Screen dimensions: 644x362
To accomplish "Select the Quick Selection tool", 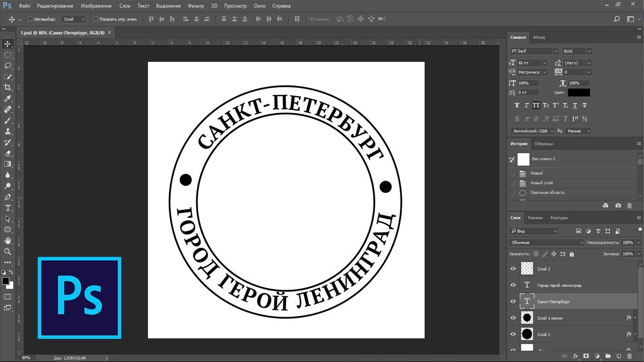I will pyautogui.click(x=8, y=76).
